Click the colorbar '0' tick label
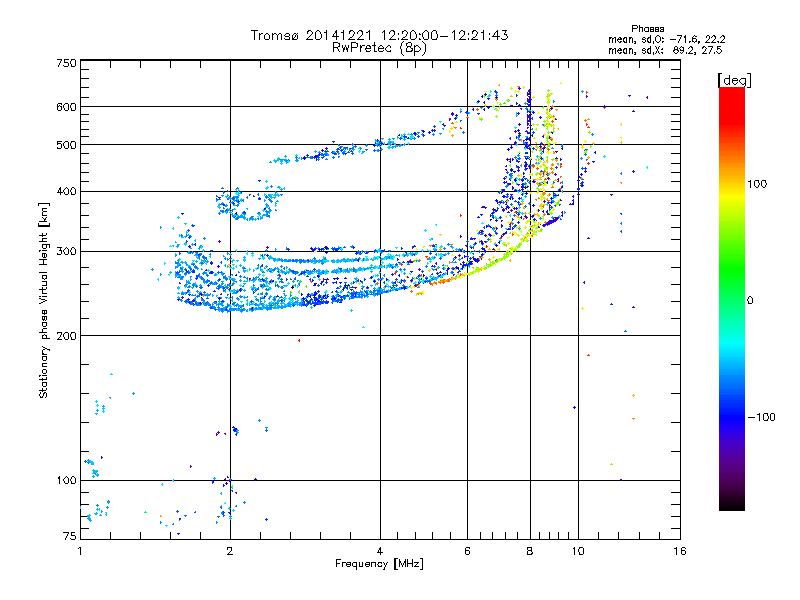The image size is (800, 600). 750,301
